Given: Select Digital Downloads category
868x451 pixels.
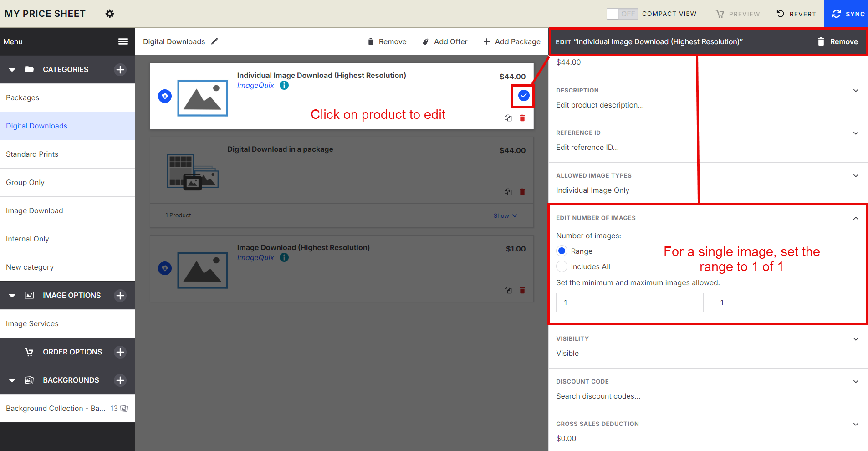Looking at the screenshot, I should coord(67,126).
